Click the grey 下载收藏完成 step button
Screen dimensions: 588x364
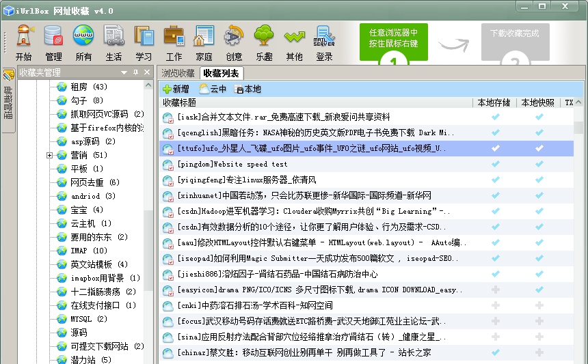(x=516, y=42)
